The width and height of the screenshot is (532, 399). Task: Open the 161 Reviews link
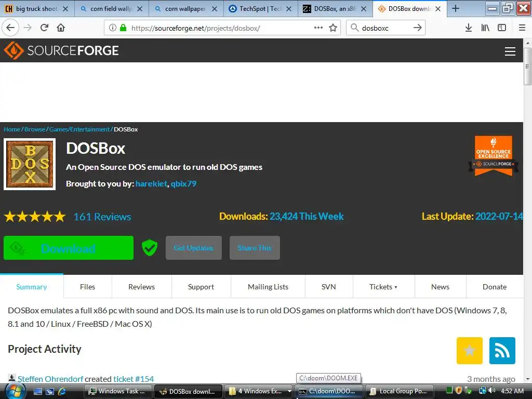[x=102, y=217]
